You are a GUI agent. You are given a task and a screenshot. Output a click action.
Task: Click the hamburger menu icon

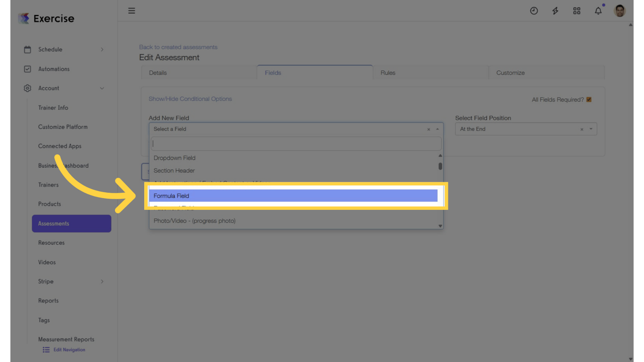point(132,10)
